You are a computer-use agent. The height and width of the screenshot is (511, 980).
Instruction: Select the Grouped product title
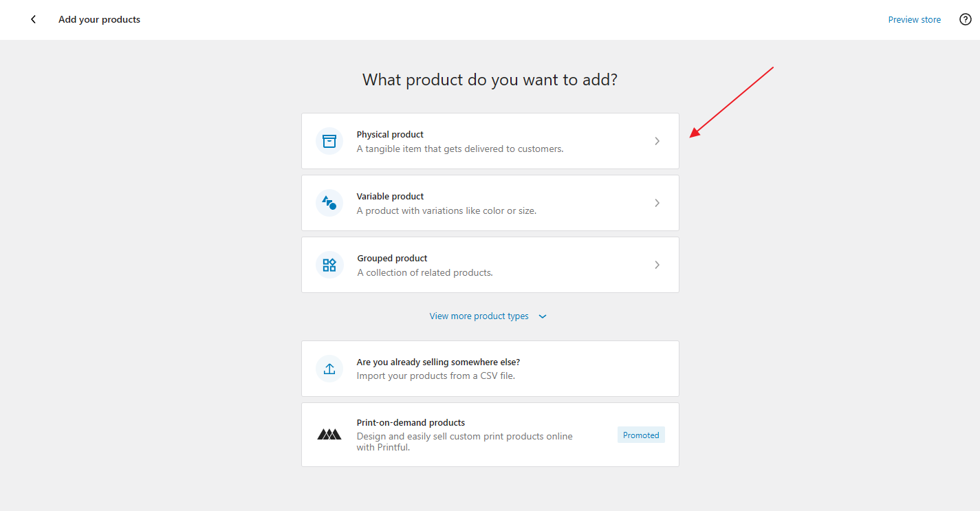[x=392, y=258]
